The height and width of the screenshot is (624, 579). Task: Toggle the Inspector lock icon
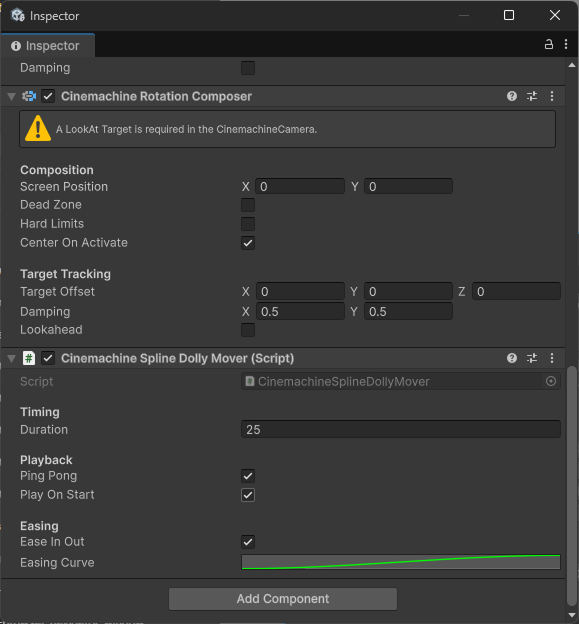tap(549, 44)
